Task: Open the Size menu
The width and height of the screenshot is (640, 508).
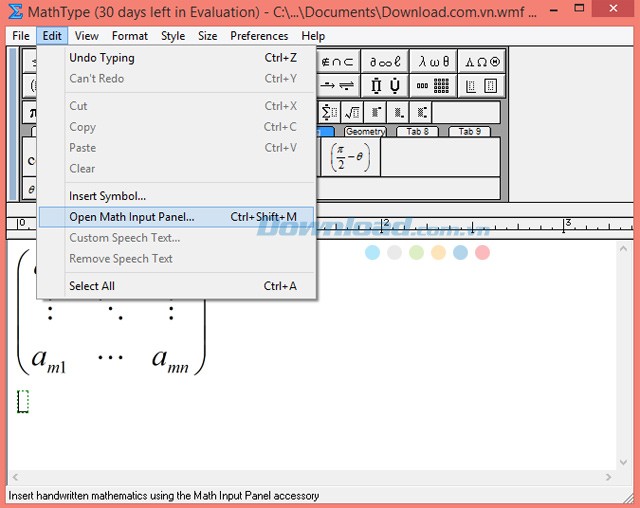Action: click(x=207, y=36)
